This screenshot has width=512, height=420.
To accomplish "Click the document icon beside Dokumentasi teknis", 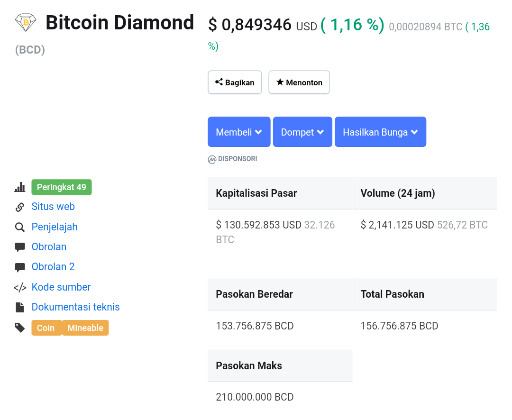I will [x=20, y=307].
